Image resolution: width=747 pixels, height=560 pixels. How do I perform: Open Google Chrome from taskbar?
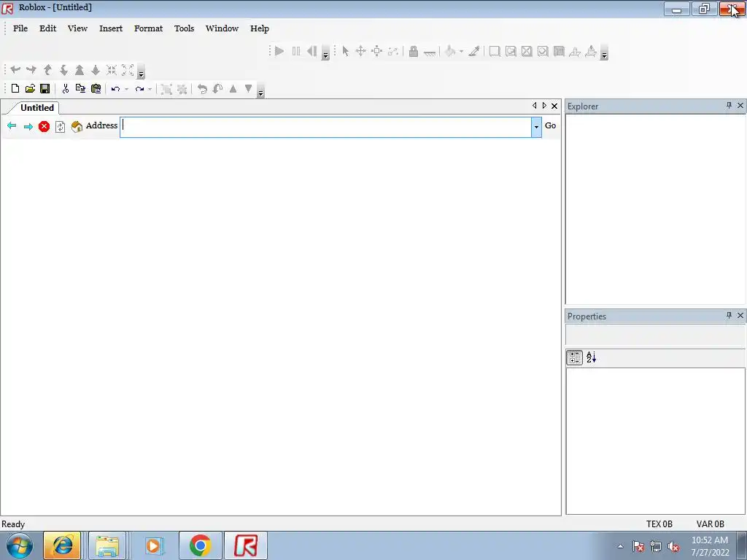pos(200,545)
